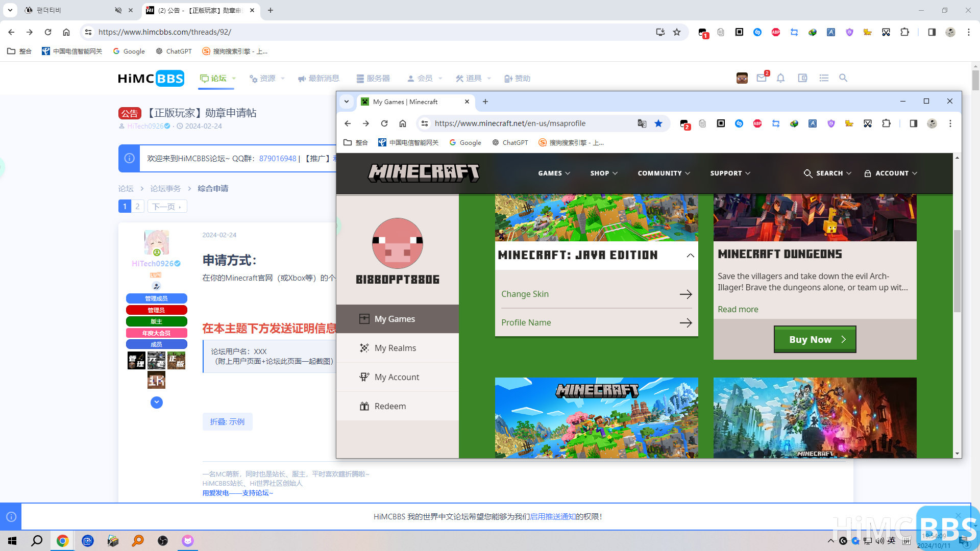
Task: Click the Minecraft logo in the navbar
Action: coord(424,172)
